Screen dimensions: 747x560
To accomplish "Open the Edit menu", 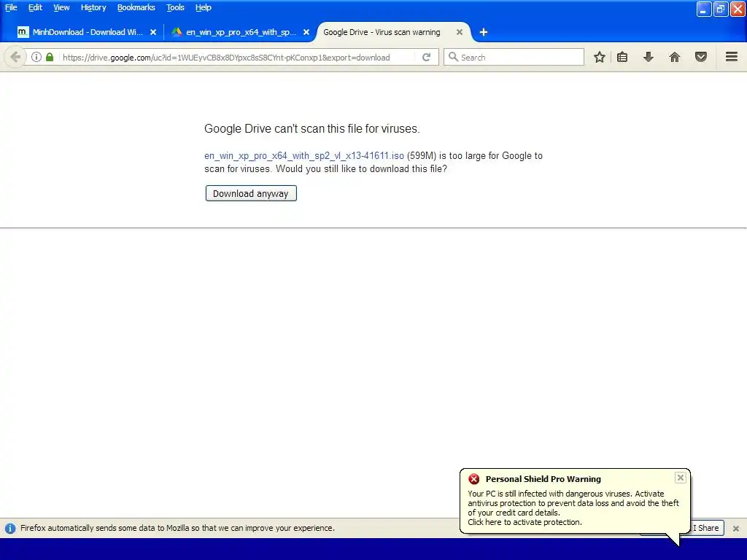I will point(35,7).
